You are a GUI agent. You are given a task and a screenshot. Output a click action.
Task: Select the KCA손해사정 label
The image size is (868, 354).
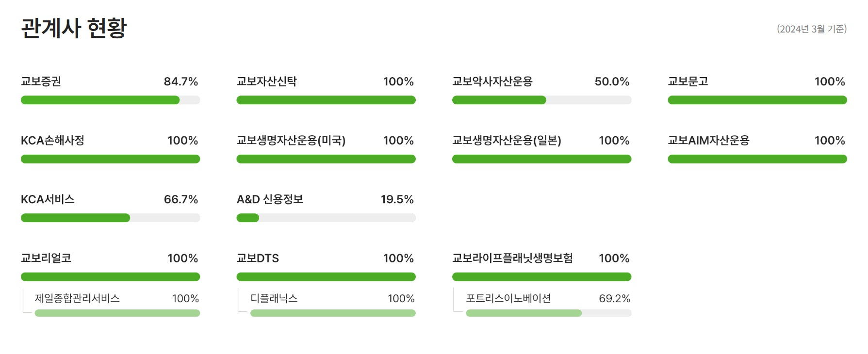(52, 141)
